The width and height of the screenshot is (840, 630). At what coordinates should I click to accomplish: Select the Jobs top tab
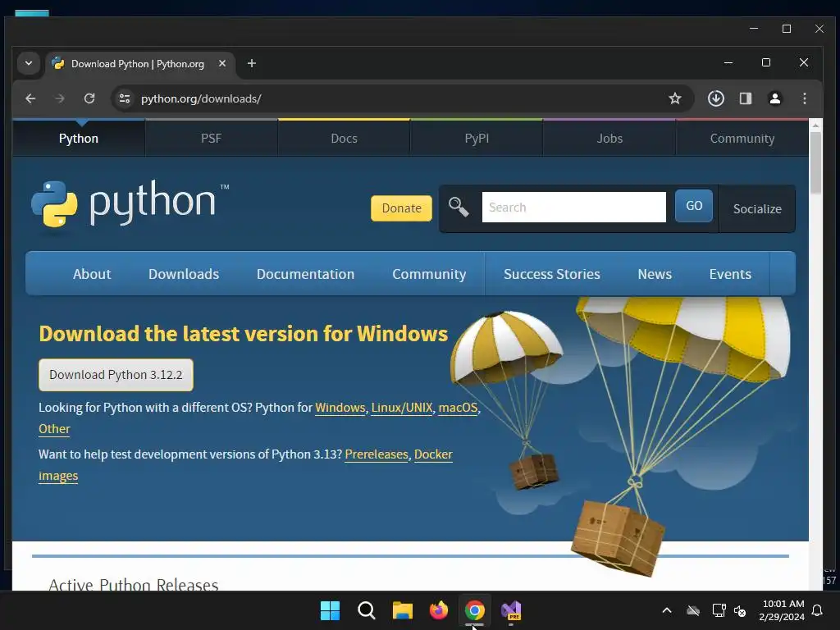[609, 138]
